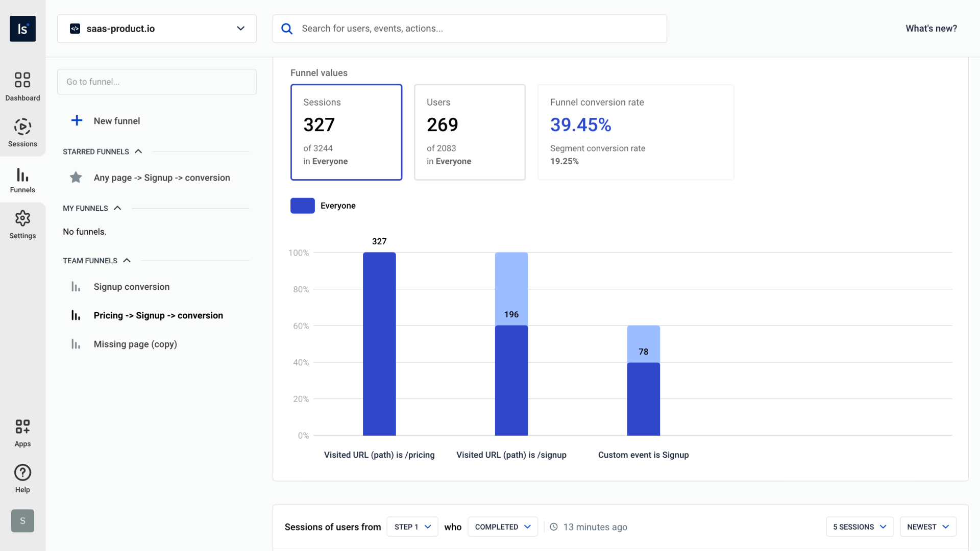Click the Help question mark icon
The width and height of the screenshot is (980, 551).
pyautogui.click(x=22, y=478)
